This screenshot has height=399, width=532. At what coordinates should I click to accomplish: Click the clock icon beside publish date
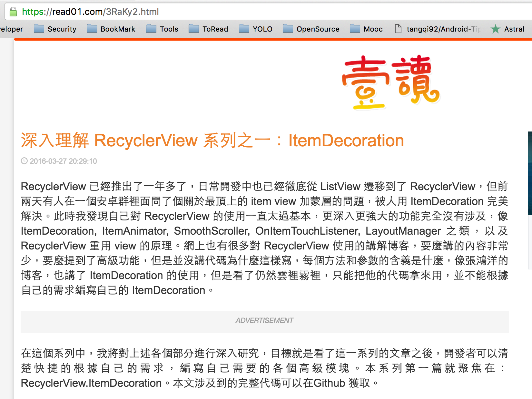coord(24,161)
